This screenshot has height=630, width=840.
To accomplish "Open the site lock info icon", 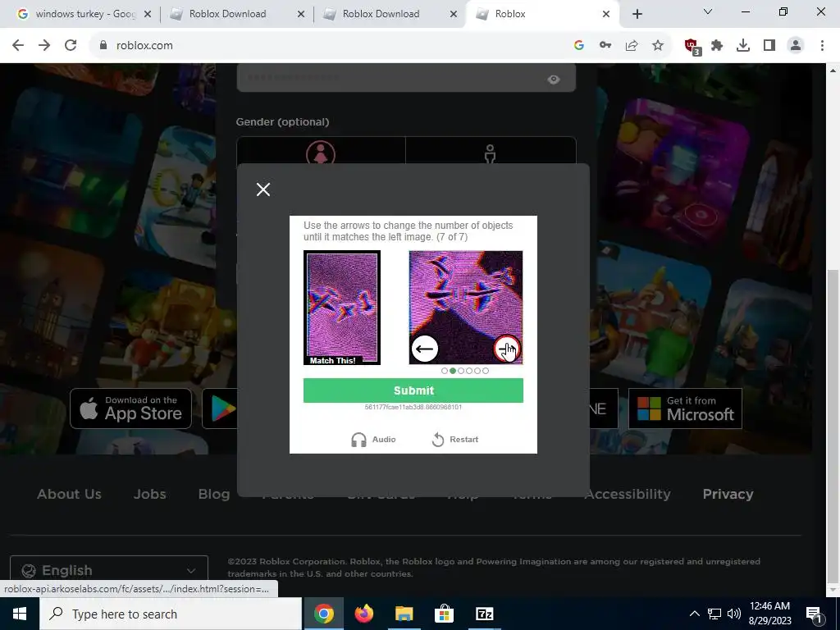I will [103, 46].
